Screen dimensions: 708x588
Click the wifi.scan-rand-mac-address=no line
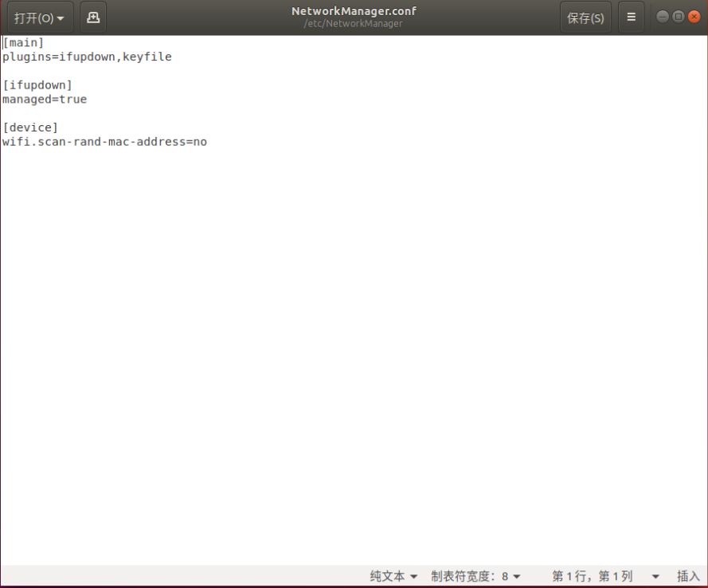(105, 142)
